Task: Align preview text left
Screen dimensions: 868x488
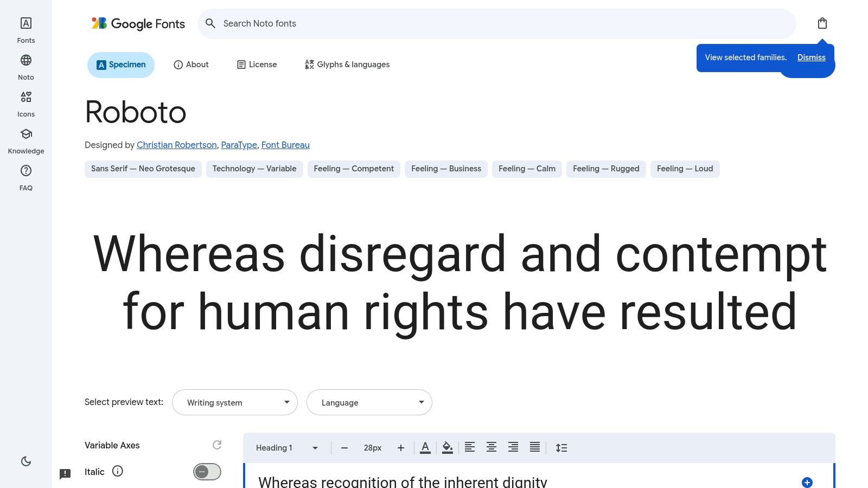Action: (x=470, y=447)
